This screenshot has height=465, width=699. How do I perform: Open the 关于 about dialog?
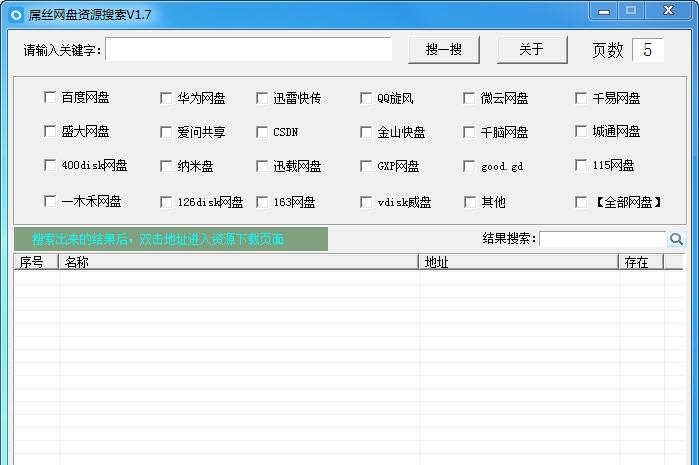pos(532,49)
